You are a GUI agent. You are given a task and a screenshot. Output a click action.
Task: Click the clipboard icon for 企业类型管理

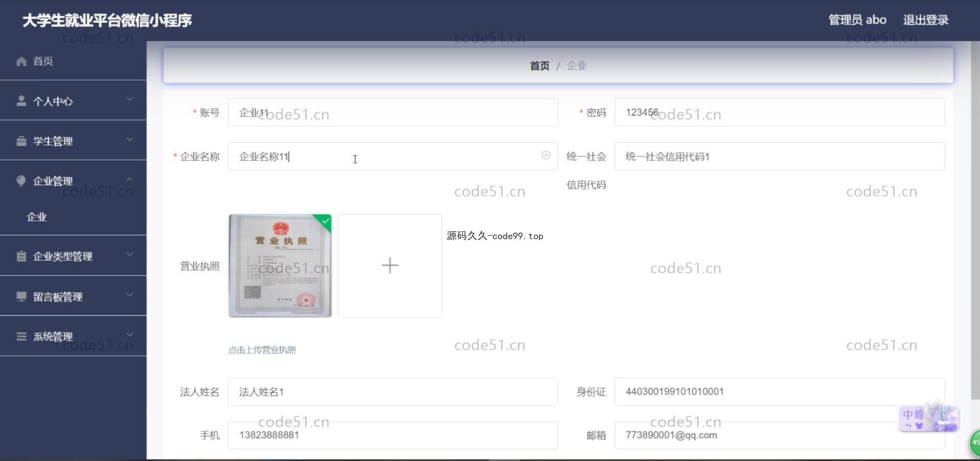pyautogui.click(x=21, y=256)
